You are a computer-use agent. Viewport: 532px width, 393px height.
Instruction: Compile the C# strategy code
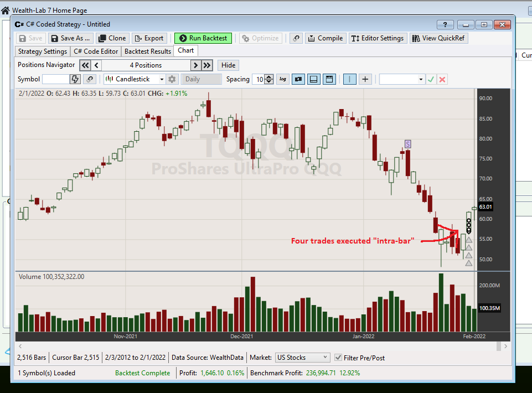pos(326,38)
